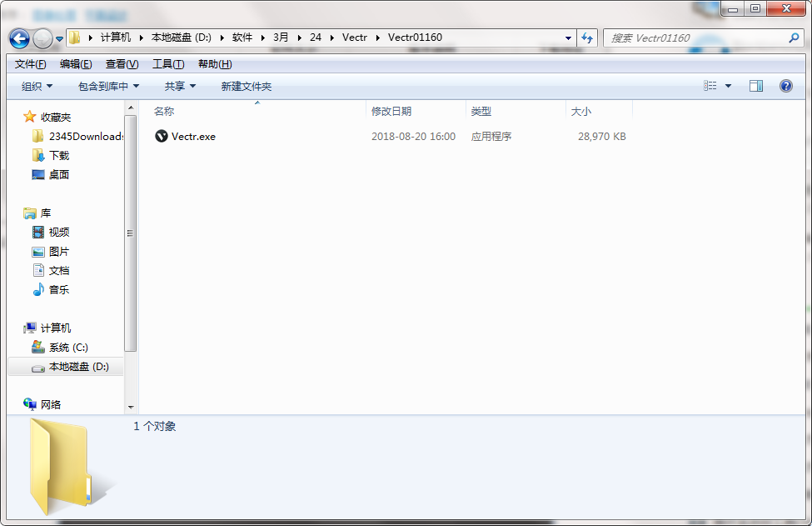Open the 工具(T) menu
Image resolution: width=812 pixels, height=526 pixels.
point(167,64)
